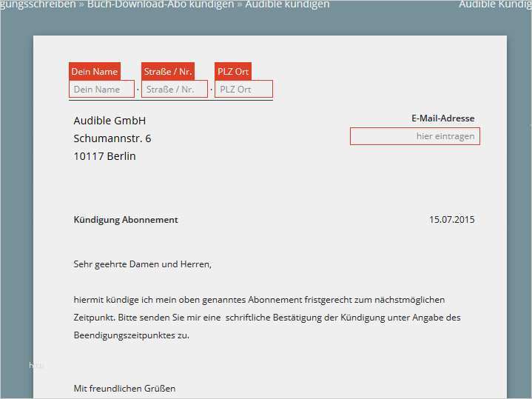Viewport: 532px width, 399px height.
Task: Click the address line 'Schumannstr. 6'
Action: coord(112,138)
